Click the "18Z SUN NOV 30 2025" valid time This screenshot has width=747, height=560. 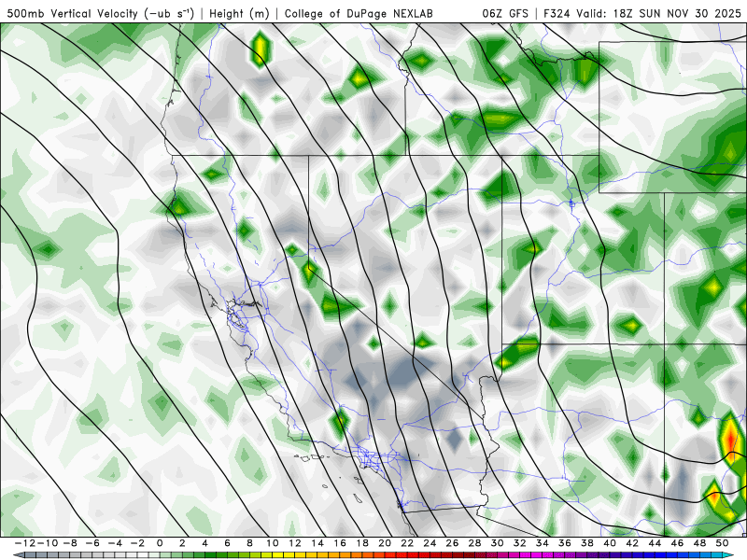click(678, 13)
